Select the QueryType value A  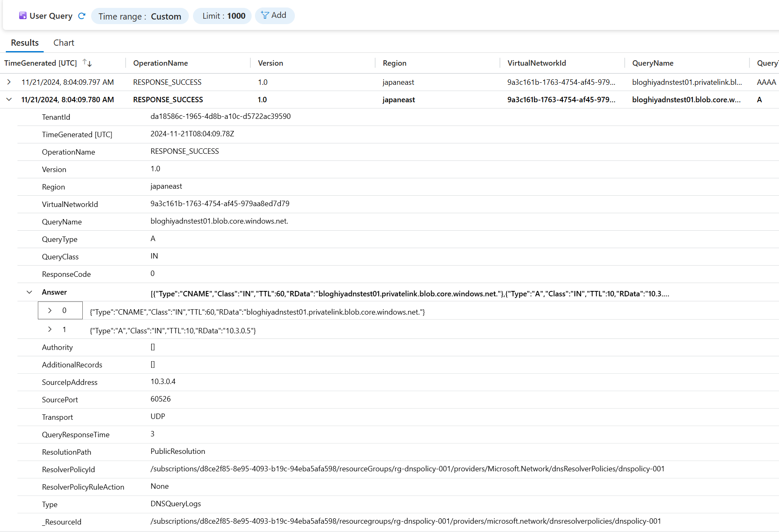coord(153,239)
